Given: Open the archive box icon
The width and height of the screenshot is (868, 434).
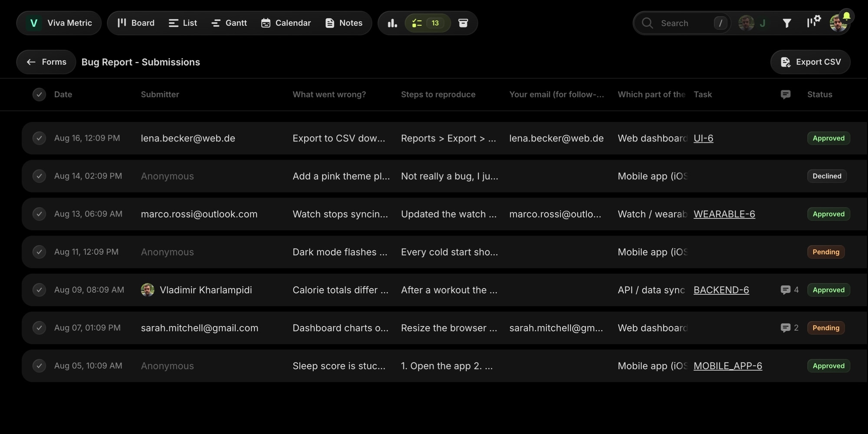Looking at the screenshot, I should 463,23.
